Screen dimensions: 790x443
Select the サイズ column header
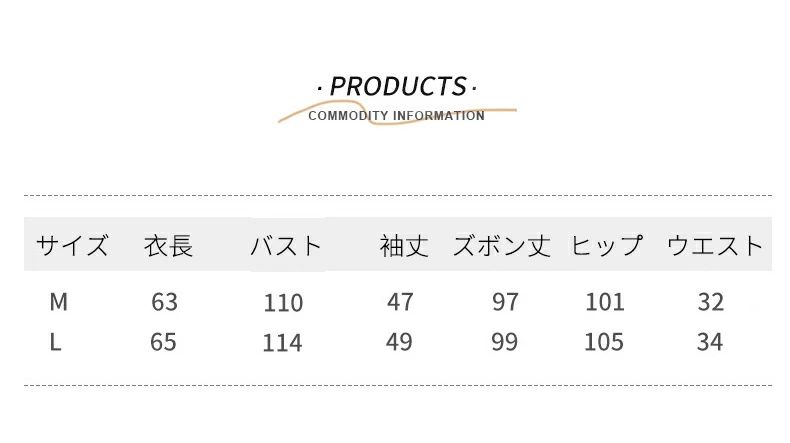point(72,246)
